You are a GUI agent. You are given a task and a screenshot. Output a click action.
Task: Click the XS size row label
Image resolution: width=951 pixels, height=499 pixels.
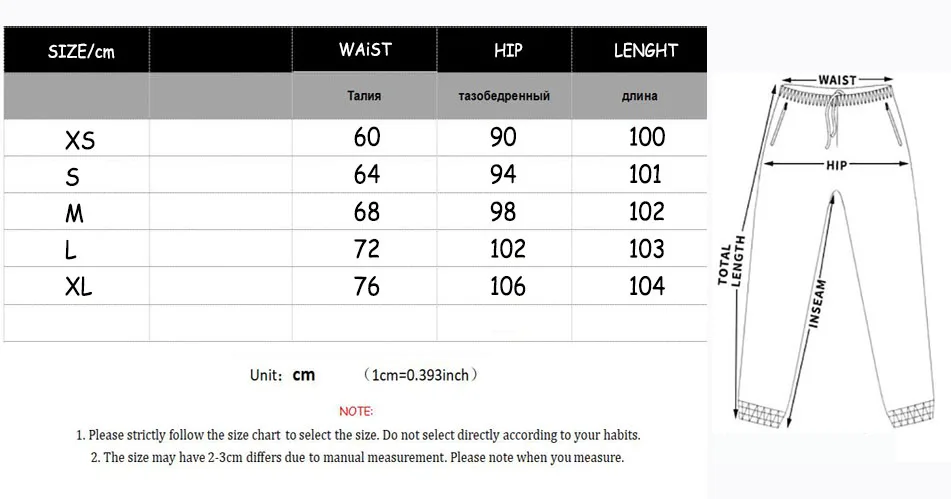tap(80, 141)
